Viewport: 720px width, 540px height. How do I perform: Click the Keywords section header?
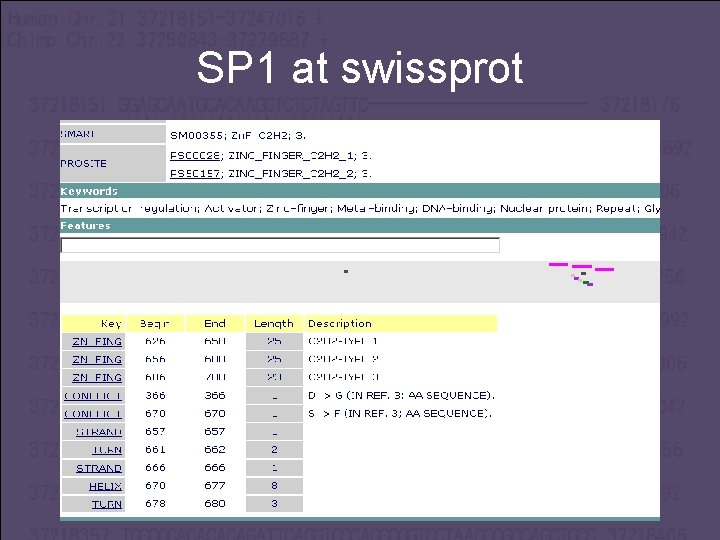pyautogui.click(x=360, y=191)
